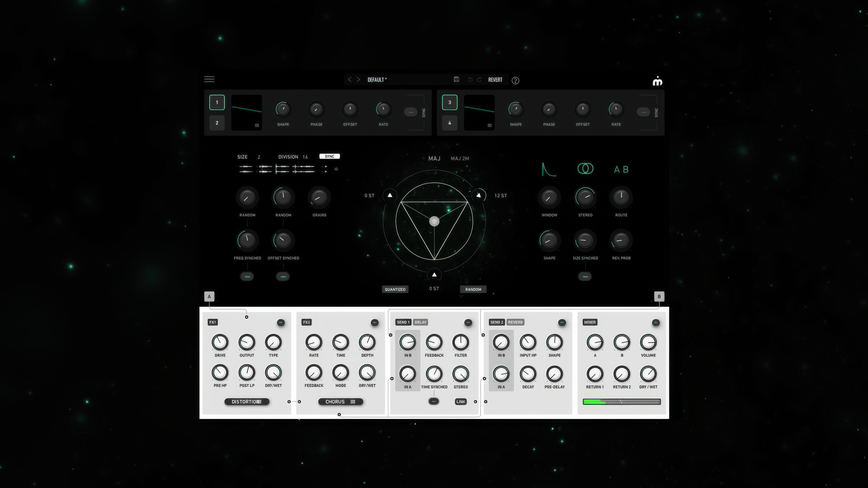Select the window envelope icon above WINDOW knob
Image resolution: width=868 pixels, height=488 pixels.
[549, 169]
